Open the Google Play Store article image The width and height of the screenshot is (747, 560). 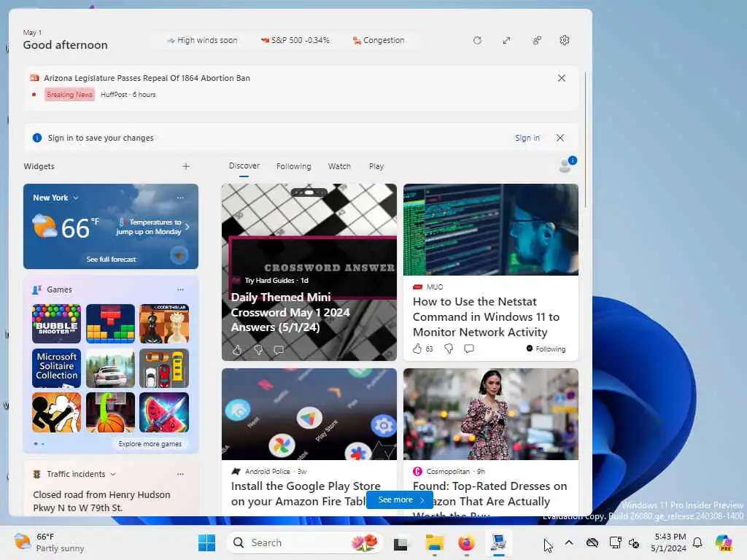309,414
